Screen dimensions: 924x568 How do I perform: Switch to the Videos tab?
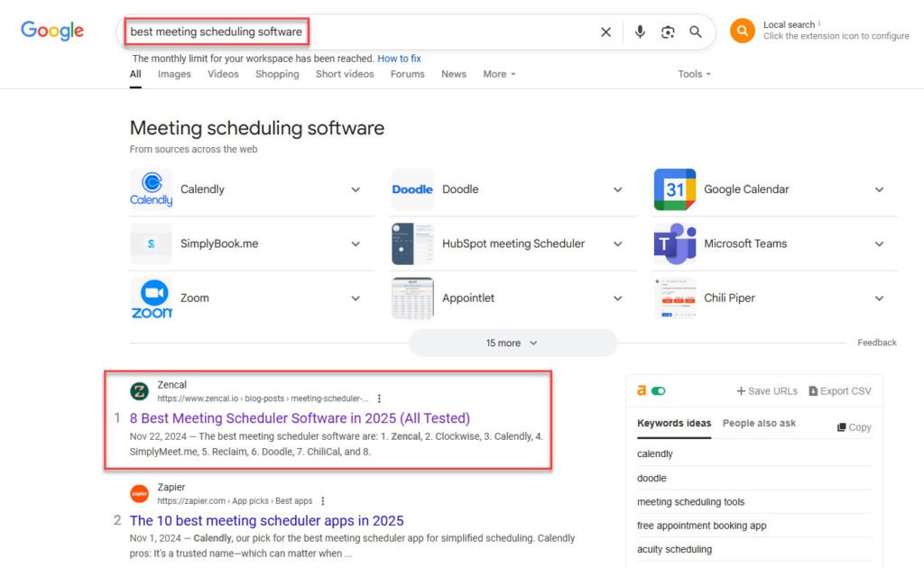pyautogui.click(x=224, y=74)
